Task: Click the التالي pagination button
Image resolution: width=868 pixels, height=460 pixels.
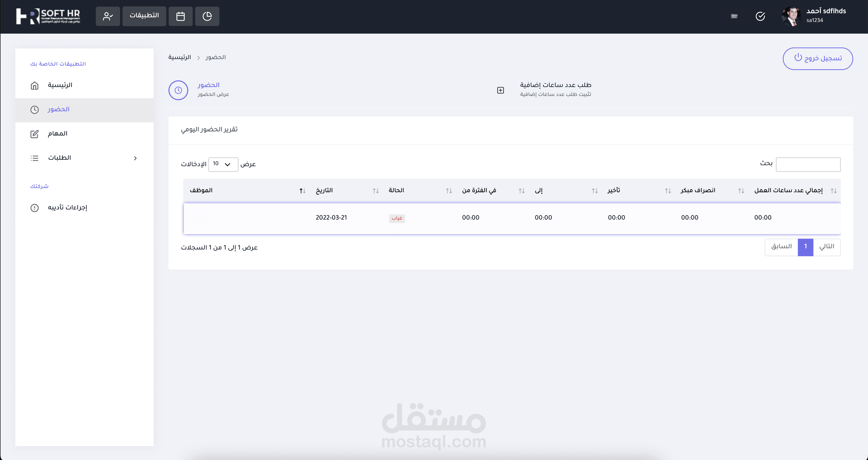Action: click(x=827, y=247)
